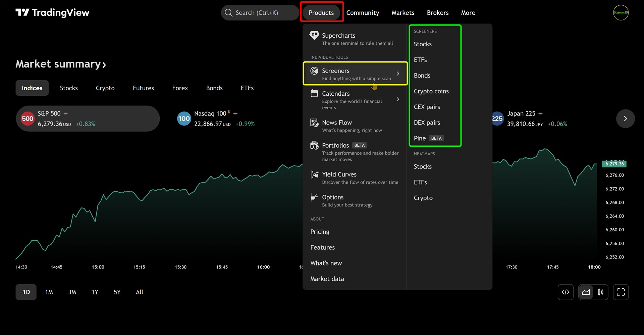Open the Brokers menu

coord(438,13)
